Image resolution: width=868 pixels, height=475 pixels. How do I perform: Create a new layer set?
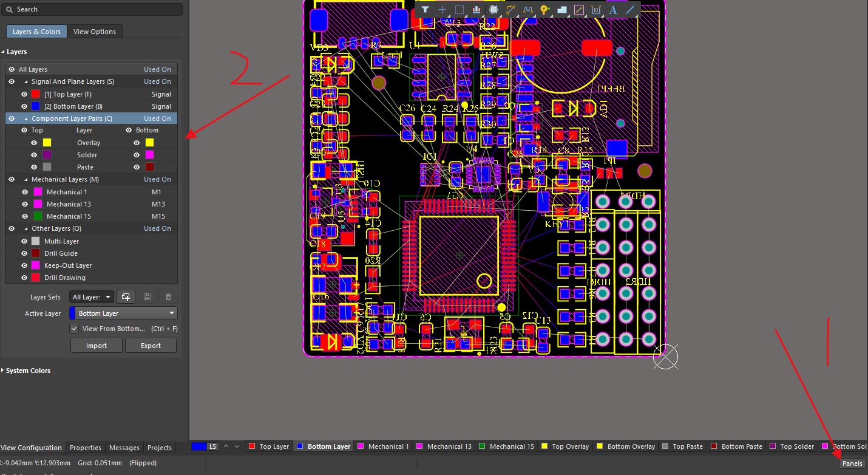point(126,297)
